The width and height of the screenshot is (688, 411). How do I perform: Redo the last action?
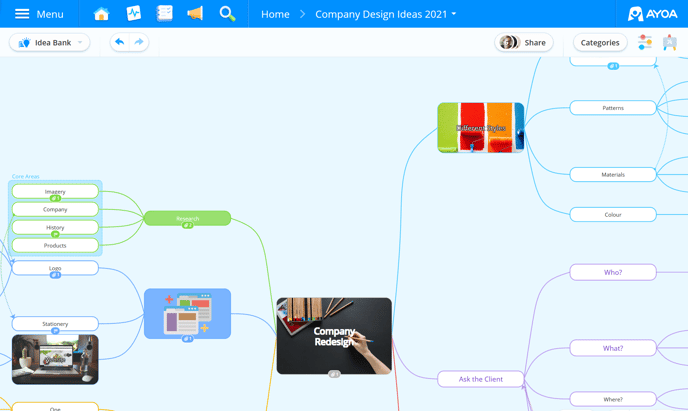[139, 42]
